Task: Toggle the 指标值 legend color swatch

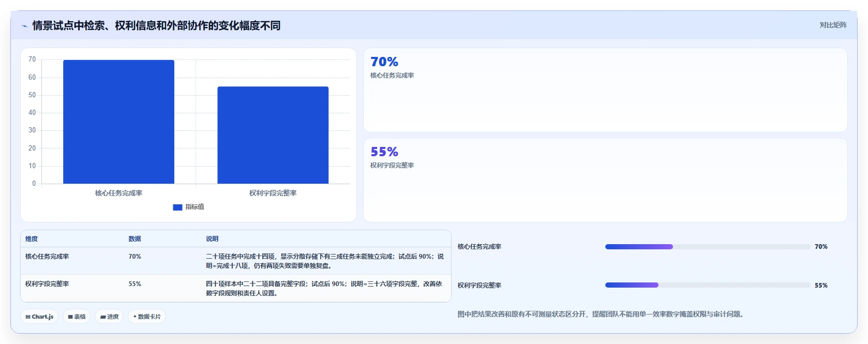Action: [x=177, y=207]
